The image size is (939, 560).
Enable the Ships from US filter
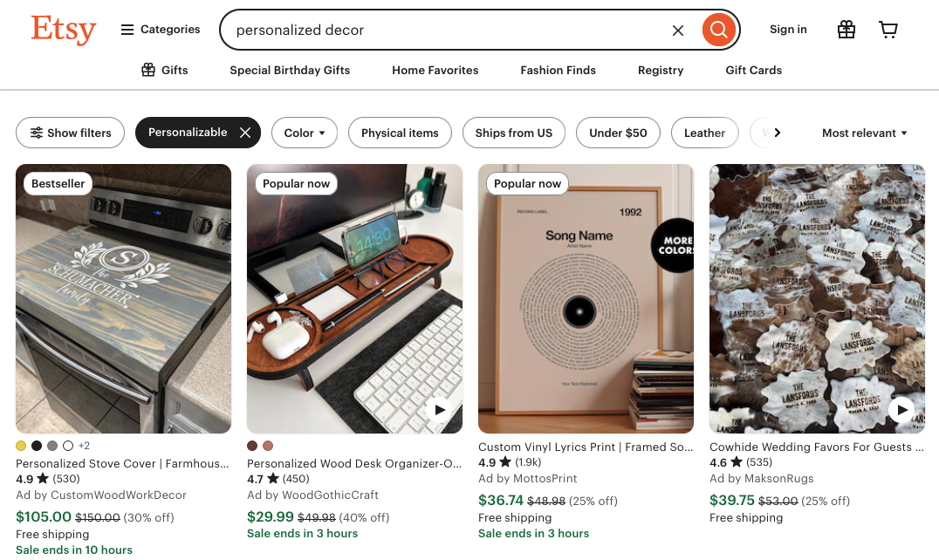513,133
